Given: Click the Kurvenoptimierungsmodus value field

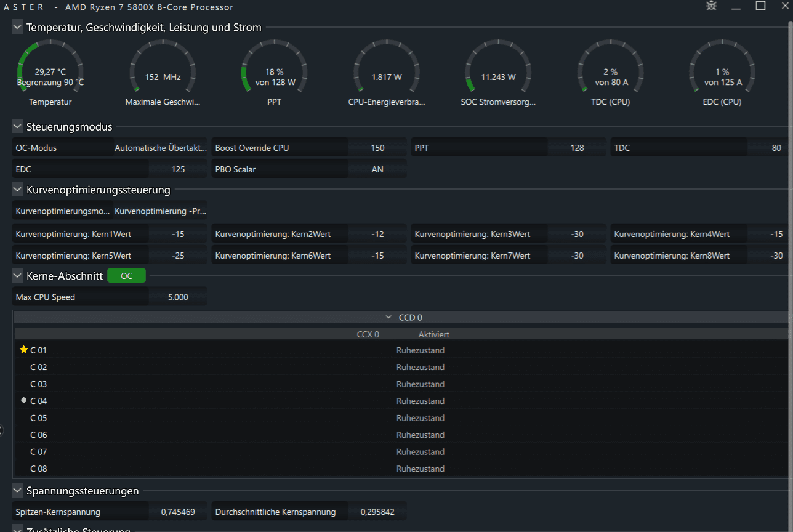Looking at the screenshot, I should click(161, 211).
